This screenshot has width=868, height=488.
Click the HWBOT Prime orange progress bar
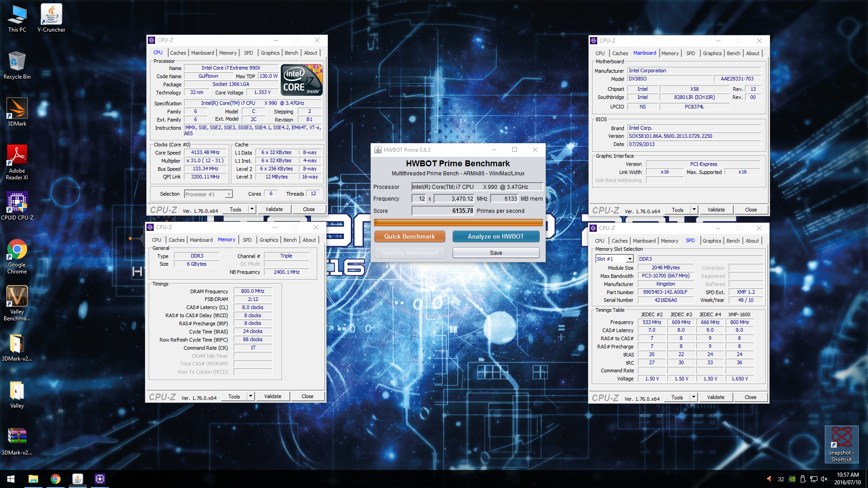click(458, 222)
